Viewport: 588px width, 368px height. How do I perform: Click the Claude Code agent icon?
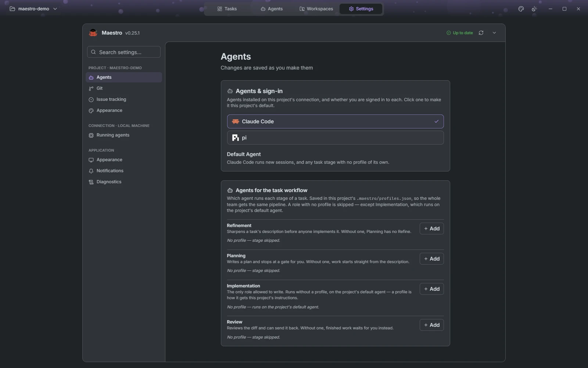click(236, 121)
